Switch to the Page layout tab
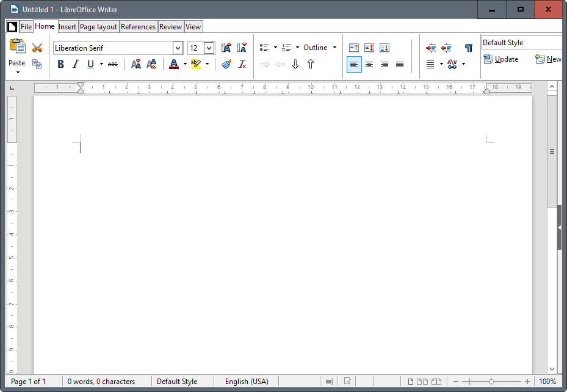Viewport: 567px width, 392px height. (x=98, y=27)
